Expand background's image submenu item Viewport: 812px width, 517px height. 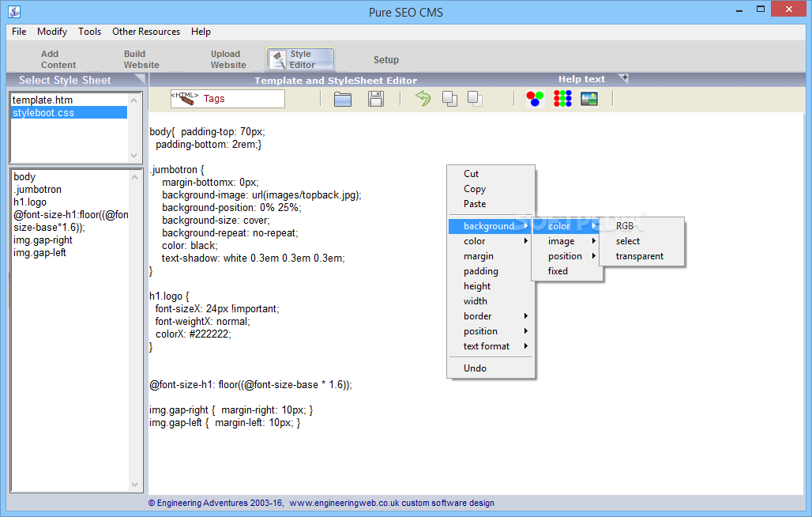point(567,241)
